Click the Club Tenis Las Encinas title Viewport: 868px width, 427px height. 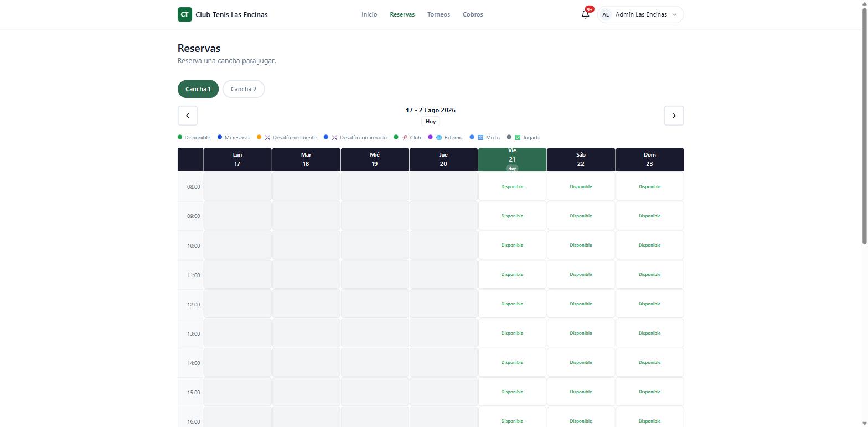click(x=231, y=14)
